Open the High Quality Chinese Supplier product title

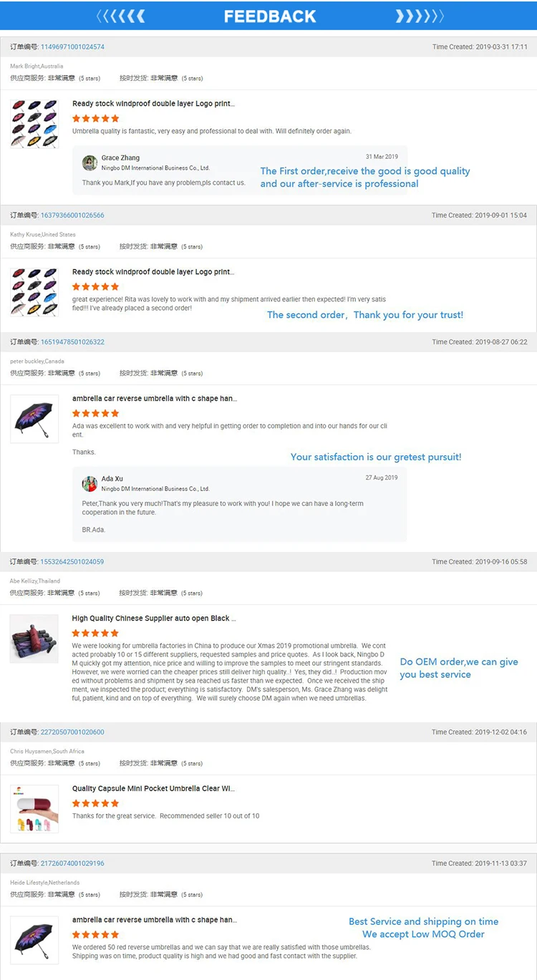pyautogui.click(x=153, y=618)
